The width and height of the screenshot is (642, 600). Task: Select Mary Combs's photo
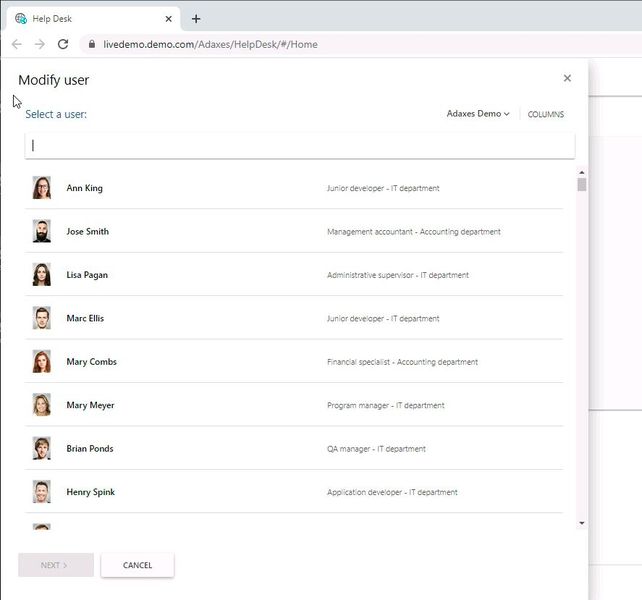point(42,361)
